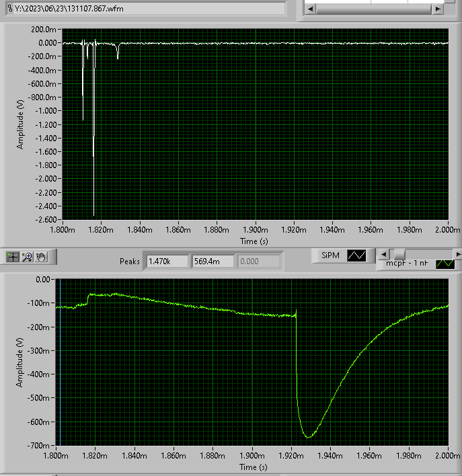Viewport: 462px width, 476px height.
Task: Click the file path browse icon
Action: coord(10,8)
